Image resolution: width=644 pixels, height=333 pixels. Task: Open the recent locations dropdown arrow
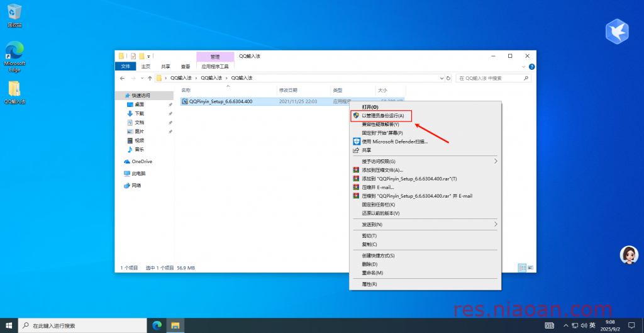click(142, 78)
